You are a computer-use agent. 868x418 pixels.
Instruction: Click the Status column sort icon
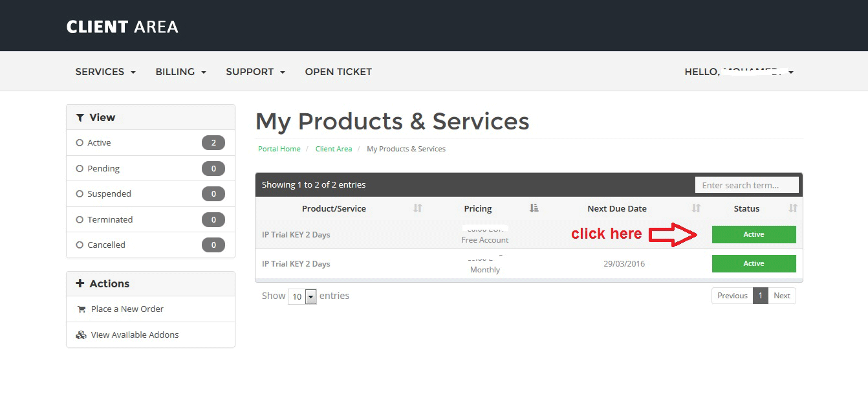coord(793,208)
